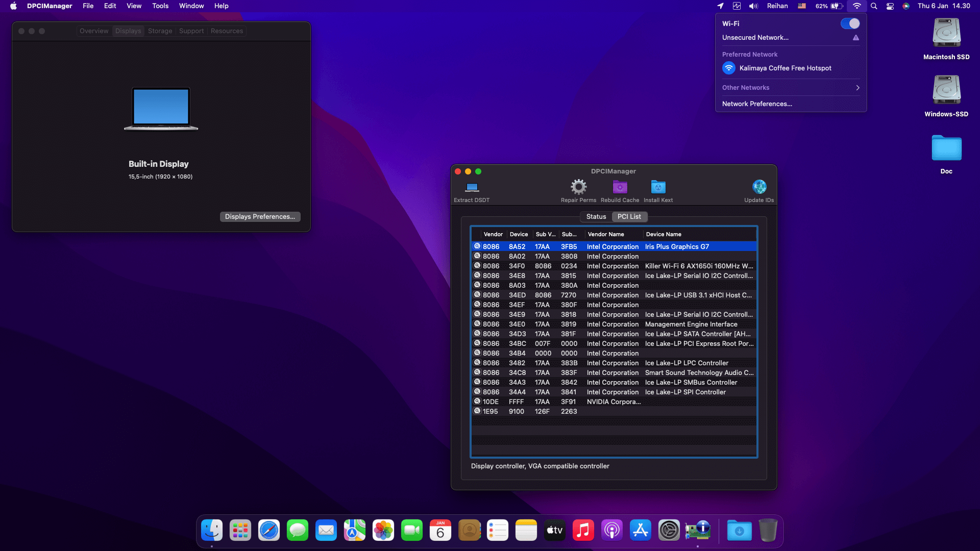Screen dimensions: 980x551
Task: Click the Siri icon in menu bar
Action: 906,6
